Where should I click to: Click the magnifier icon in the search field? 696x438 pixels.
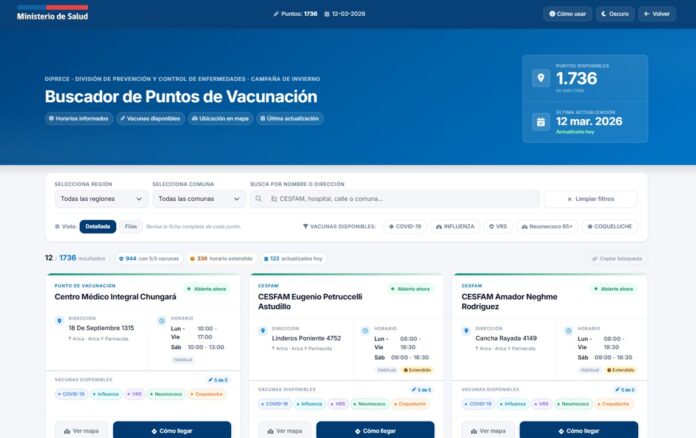coord(261,199)
